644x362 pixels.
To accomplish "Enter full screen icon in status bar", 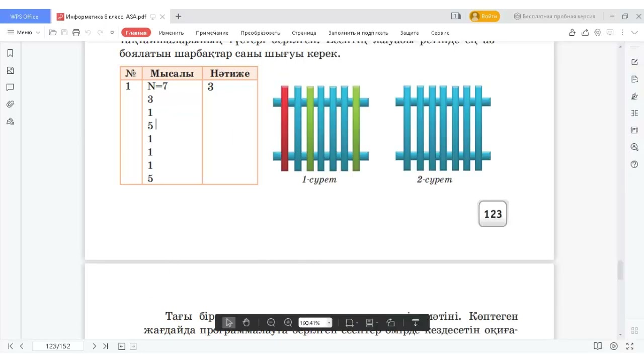I will [629, 346].
